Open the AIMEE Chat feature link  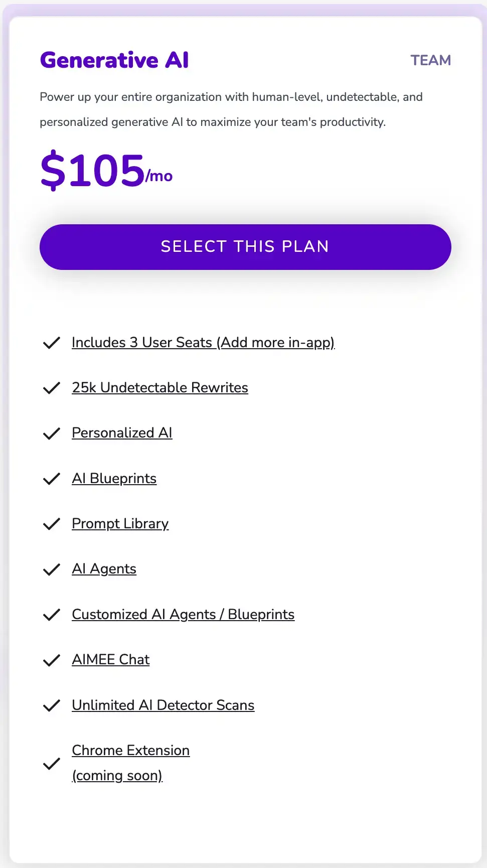111,659
